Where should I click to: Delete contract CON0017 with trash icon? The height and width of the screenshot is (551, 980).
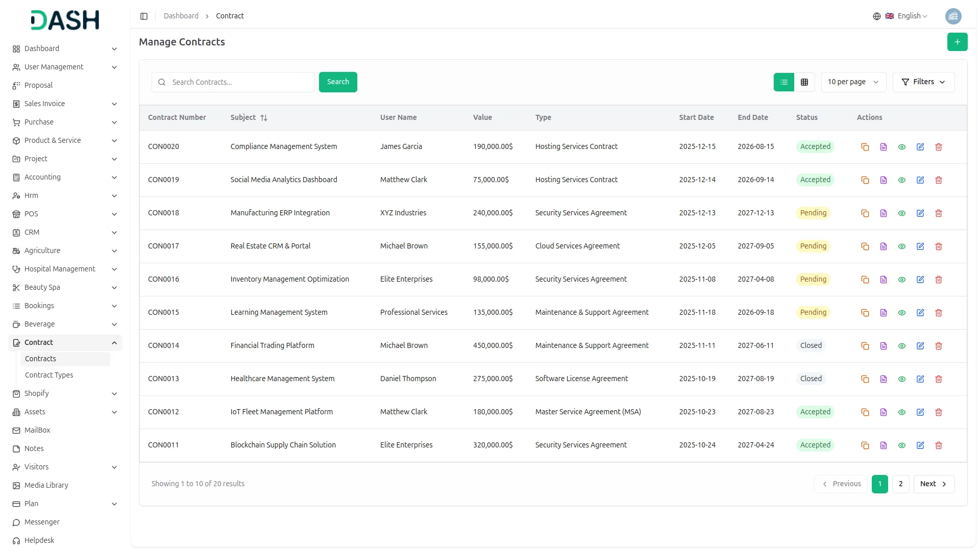coord(938,246)
